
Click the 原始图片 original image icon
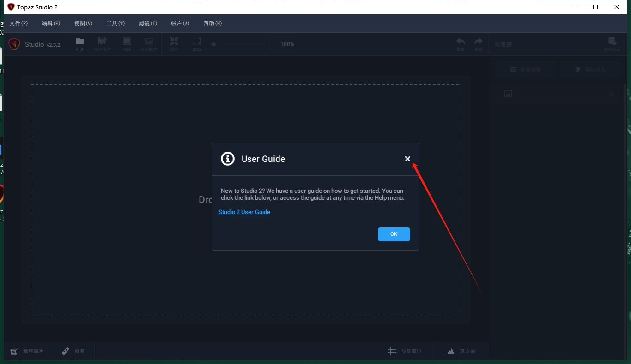coord(149,41)
